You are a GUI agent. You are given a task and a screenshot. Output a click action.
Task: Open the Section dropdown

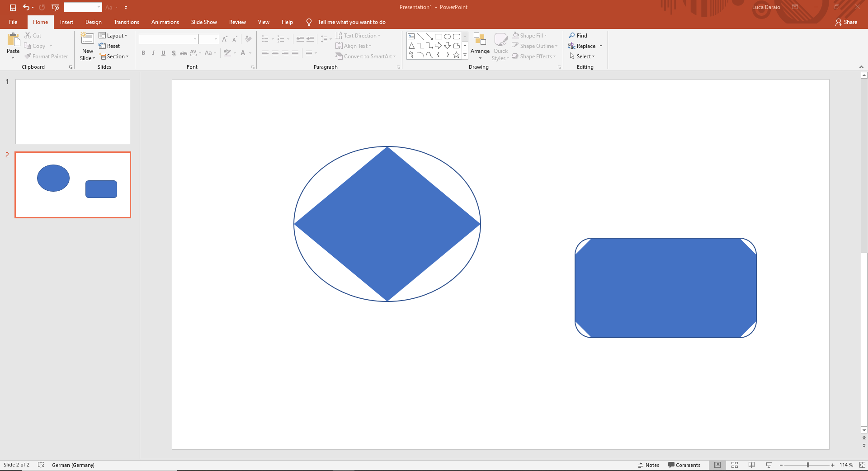click(114, 57)
